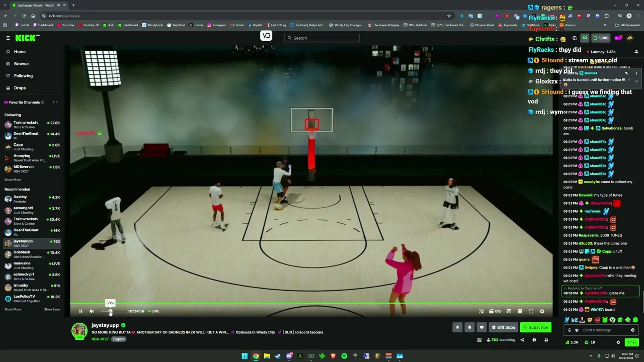
Task: Click the 5.2K channel points balance
Action: point(572,342)
